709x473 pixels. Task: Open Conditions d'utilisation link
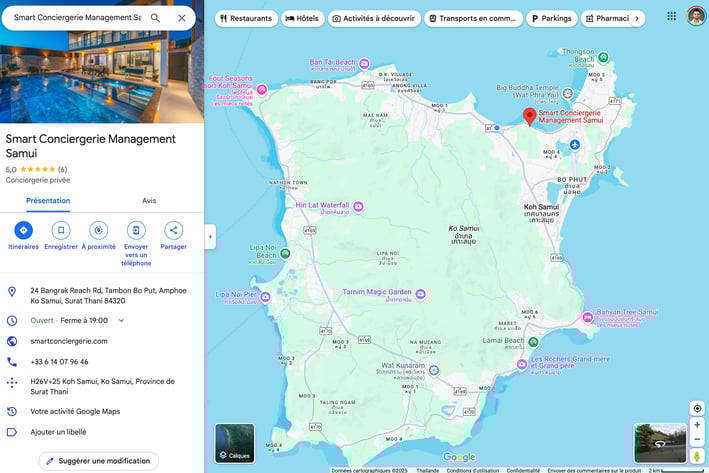click(473, 470)
